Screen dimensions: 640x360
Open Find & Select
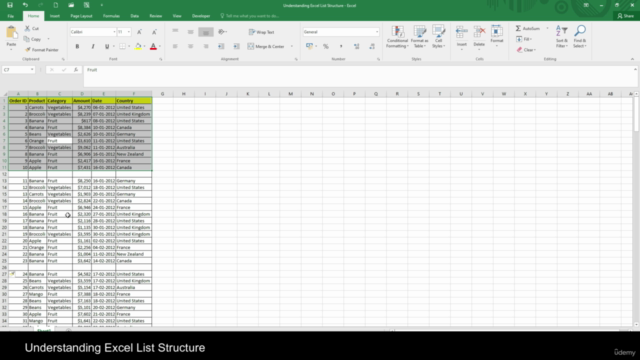pos(580,37)
